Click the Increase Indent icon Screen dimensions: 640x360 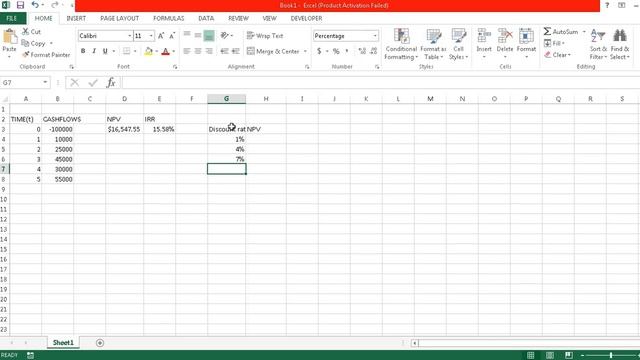click(236, 51)
